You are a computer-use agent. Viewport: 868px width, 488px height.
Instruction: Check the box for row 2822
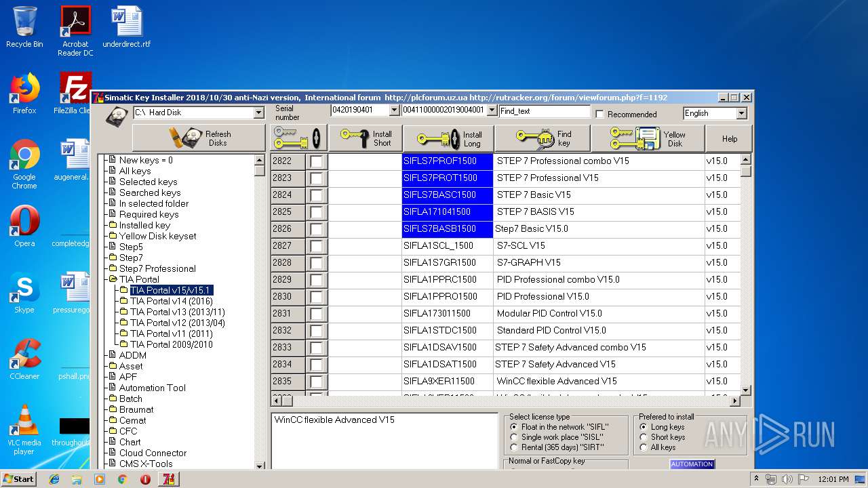(x=317, y=161)
